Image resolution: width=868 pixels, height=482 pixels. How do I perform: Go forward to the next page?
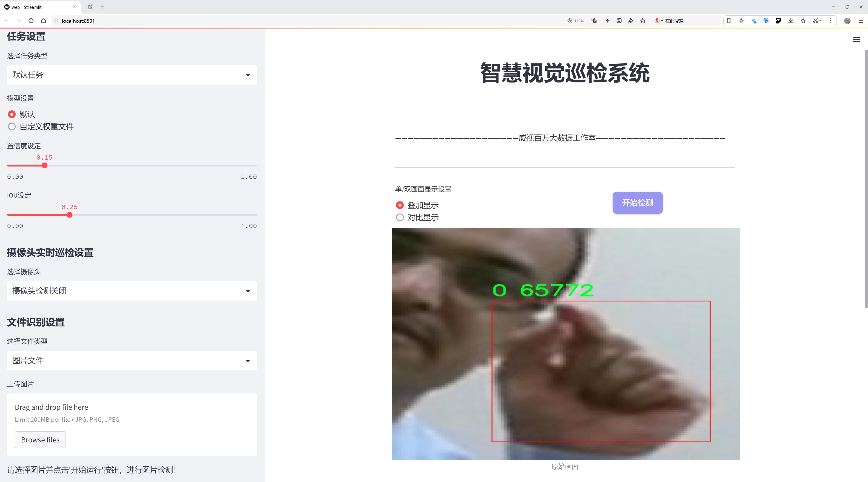click(19, 21)
